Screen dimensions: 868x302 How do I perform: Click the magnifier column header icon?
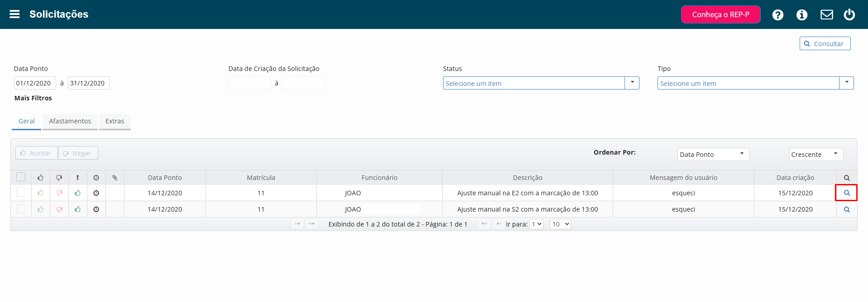click(x=847, y=178)
